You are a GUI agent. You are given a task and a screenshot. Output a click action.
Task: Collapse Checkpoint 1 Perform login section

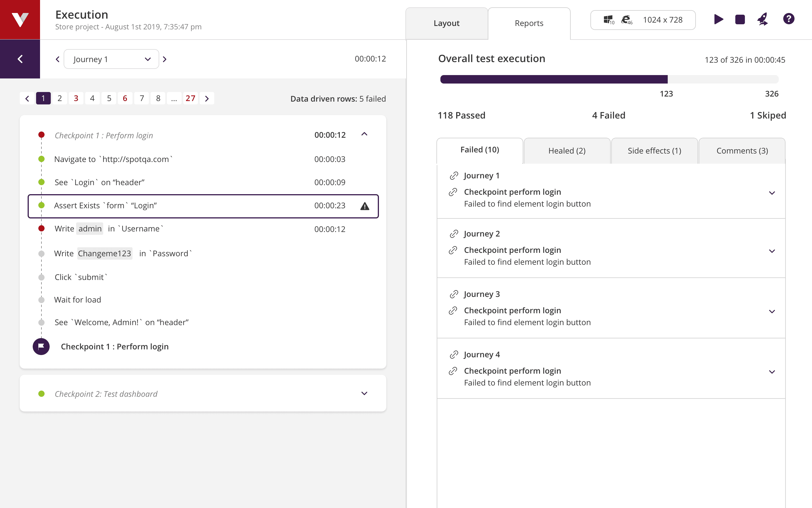[x=364, y=134]
